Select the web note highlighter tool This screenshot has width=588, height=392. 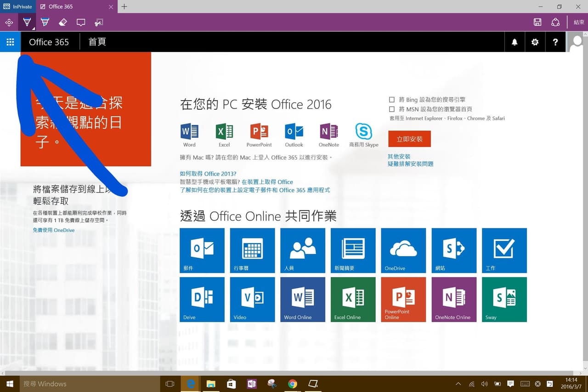click(x=45, y=22)
